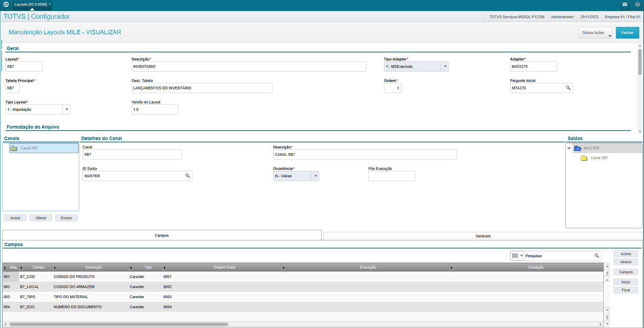Click the Acima button
This screenshot has height=328, width=644.
[x=626, y=254]
